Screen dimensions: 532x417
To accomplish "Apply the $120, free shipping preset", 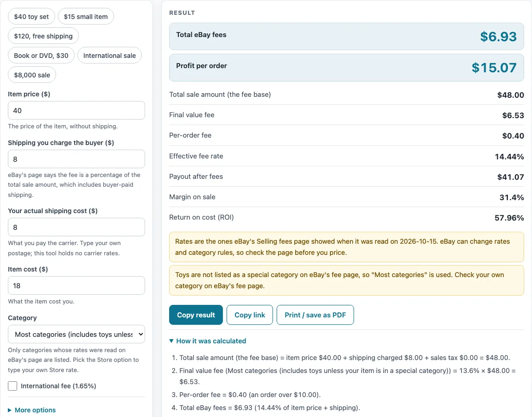I will tap(43, 36).
